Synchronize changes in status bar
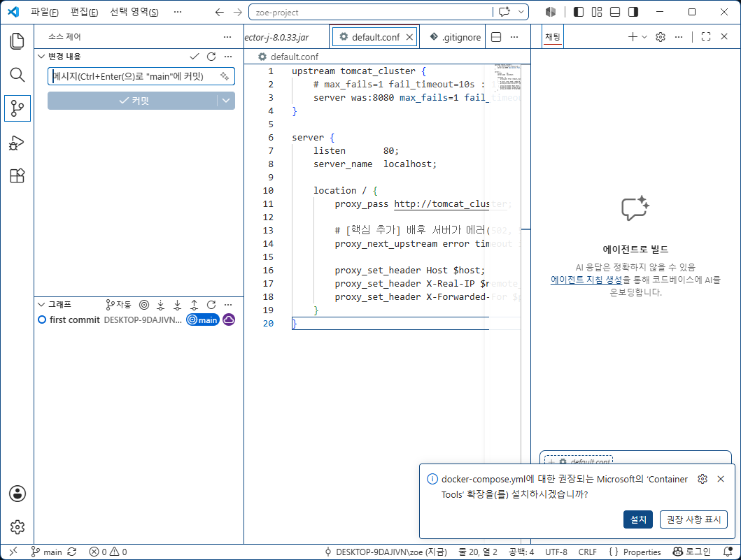Screen dimensions: 741x560 click(72, 552)
